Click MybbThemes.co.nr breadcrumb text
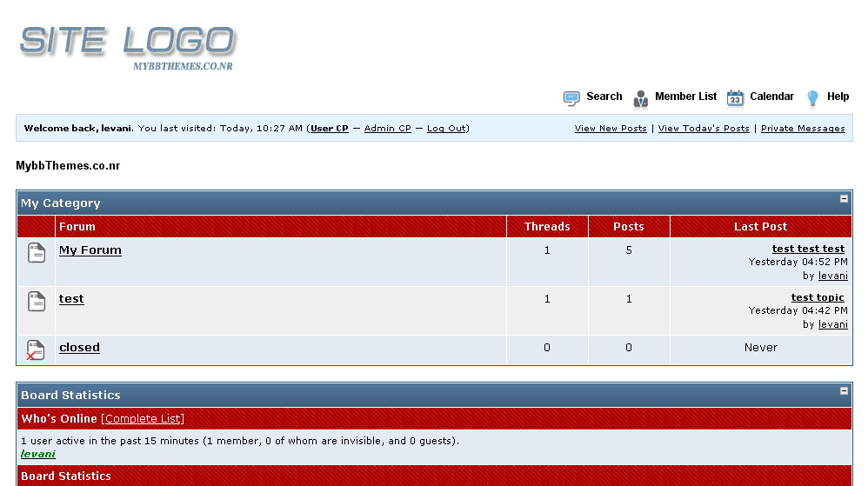 tap(68, 165)
